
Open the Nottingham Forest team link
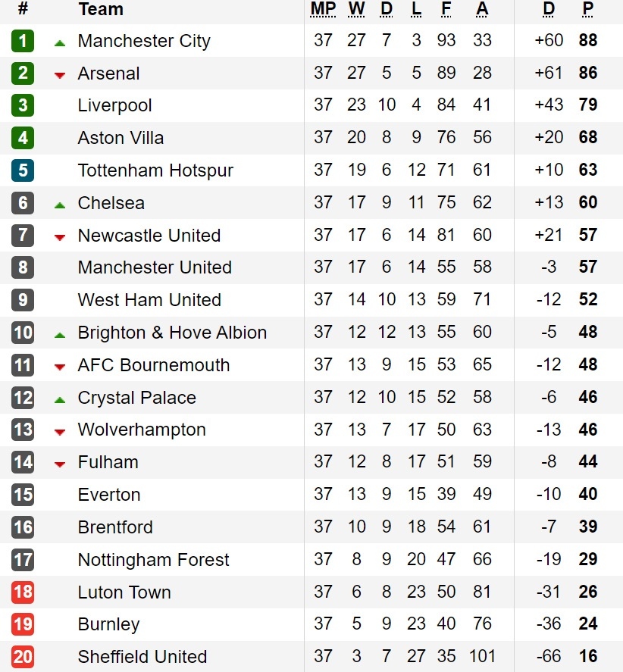pos(154,560)
